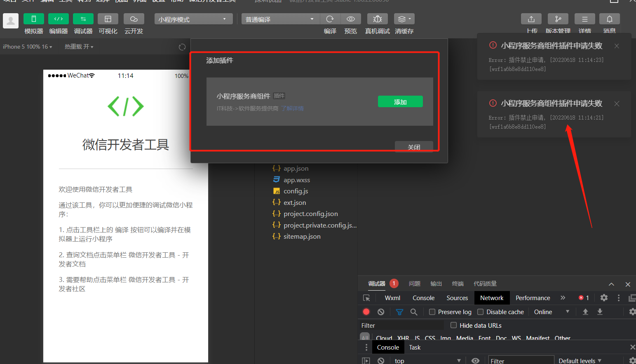636x364 pixels.
Task: Open the DevTools three-dot more menu
Action: [619, 298]
